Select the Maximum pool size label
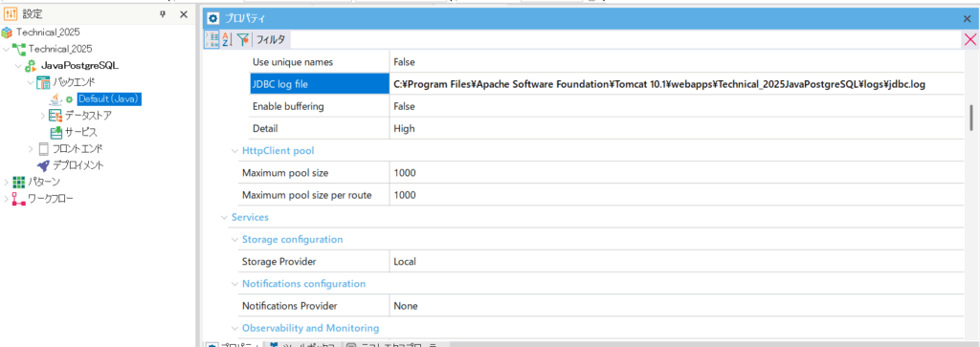Screen dimensions: 980x347 click(x=285, y=173)
